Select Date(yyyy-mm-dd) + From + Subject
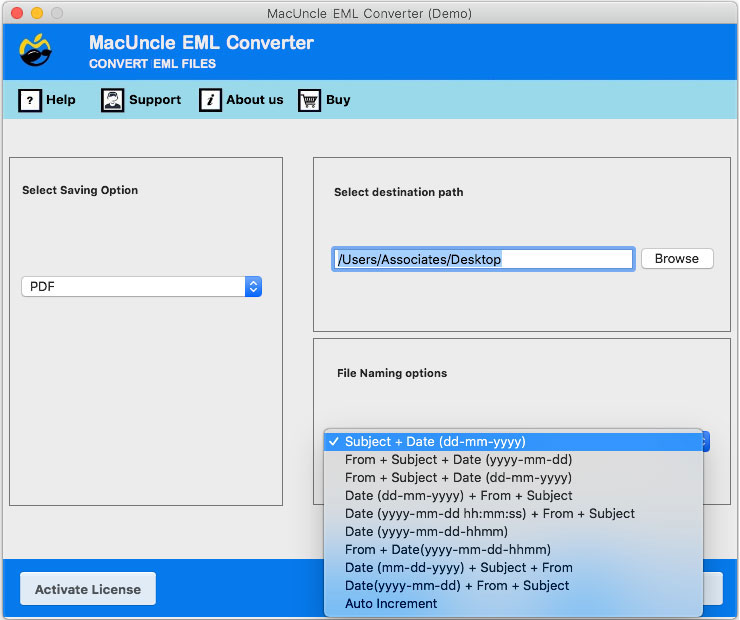 tap(513, 586)
